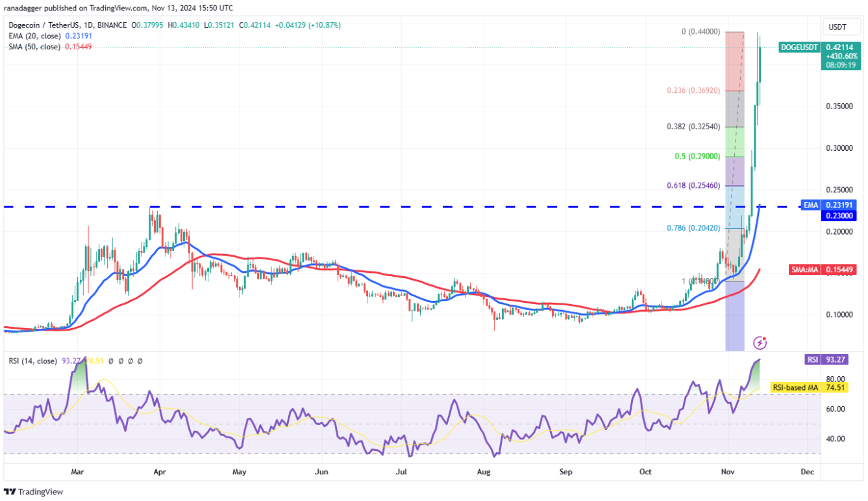Click the 0.5 (0.29000) Fibonacci level label
The image size is (868, 501).
pyautogui.click(x=696, y=157)
